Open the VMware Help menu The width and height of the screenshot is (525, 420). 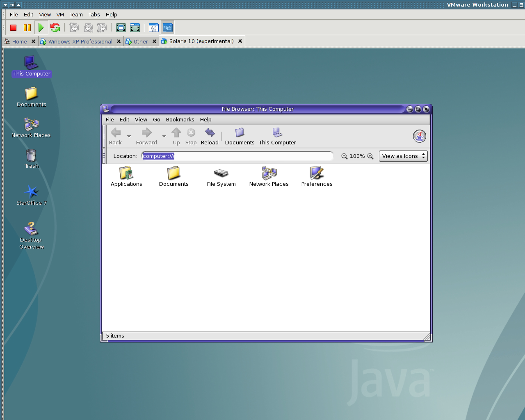point(112,14)
